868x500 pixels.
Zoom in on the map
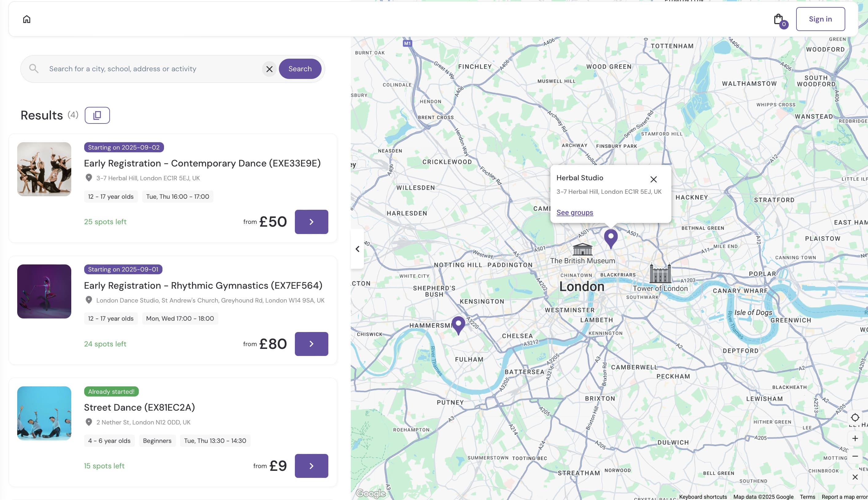[x=855, y=439]
